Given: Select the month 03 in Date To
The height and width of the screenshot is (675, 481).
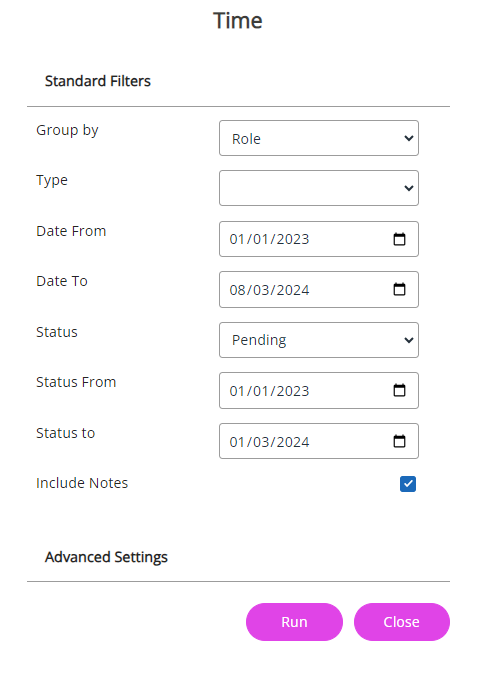Looking at the screenshot, I should 261,290.
